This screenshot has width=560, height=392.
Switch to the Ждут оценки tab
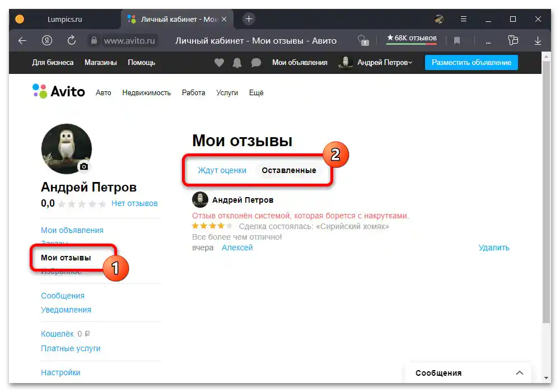pos(222,170)
